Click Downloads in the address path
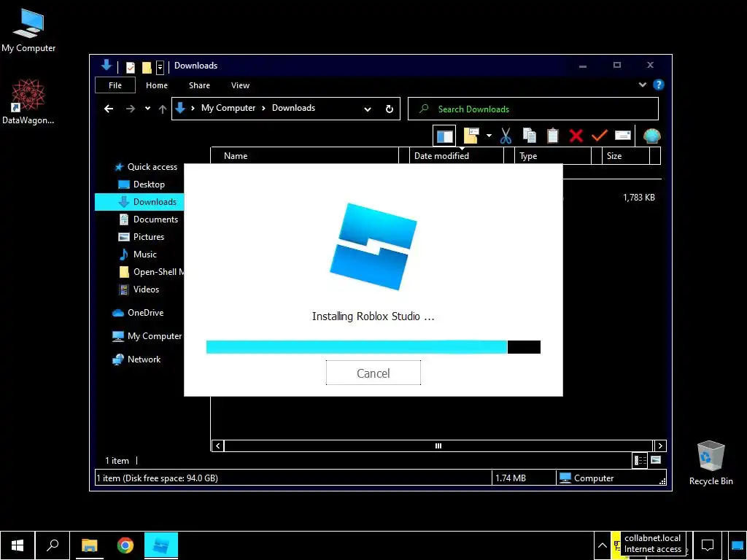This screenshot has width=747, height=560. pyautogui.click(x=293, y=108)
